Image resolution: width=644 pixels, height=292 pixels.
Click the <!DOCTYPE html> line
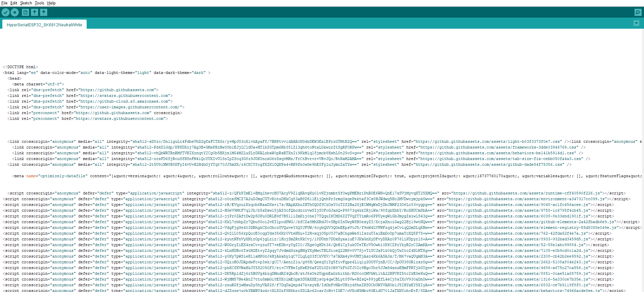tap(21, 67)
